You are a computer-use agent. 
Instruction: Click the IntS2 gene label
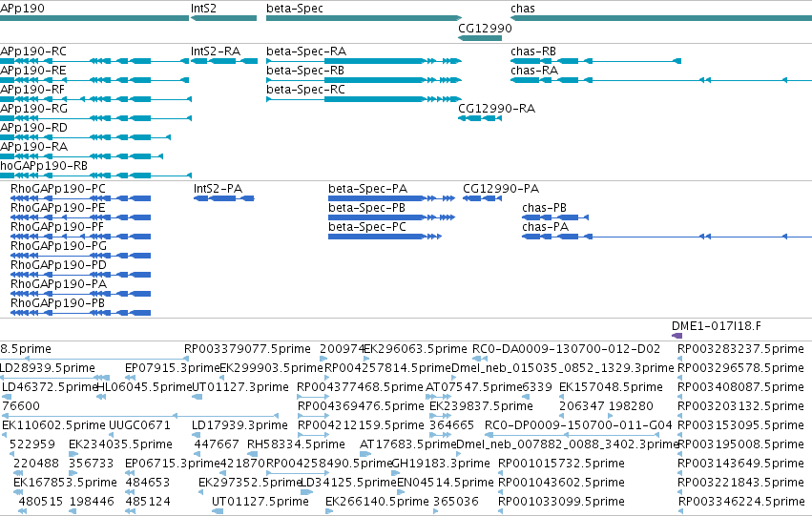pyautogui.click(x=203, y=9)
